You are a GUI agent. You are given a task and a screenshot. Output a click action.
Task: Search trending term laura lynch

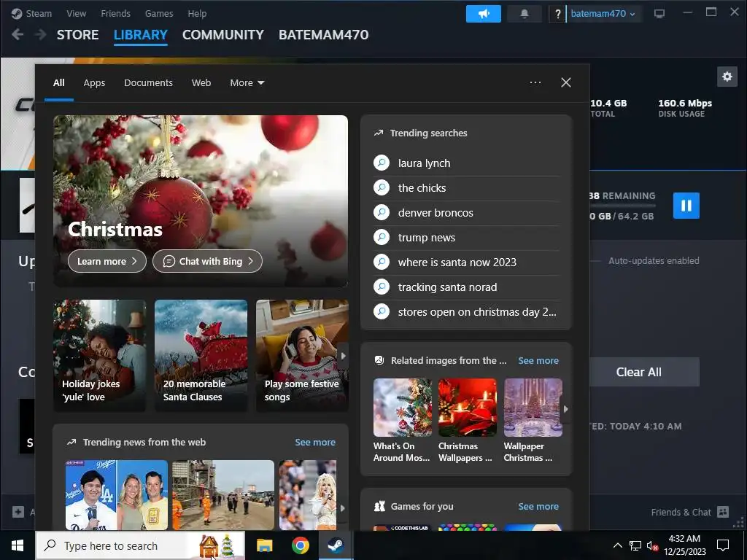466,163
